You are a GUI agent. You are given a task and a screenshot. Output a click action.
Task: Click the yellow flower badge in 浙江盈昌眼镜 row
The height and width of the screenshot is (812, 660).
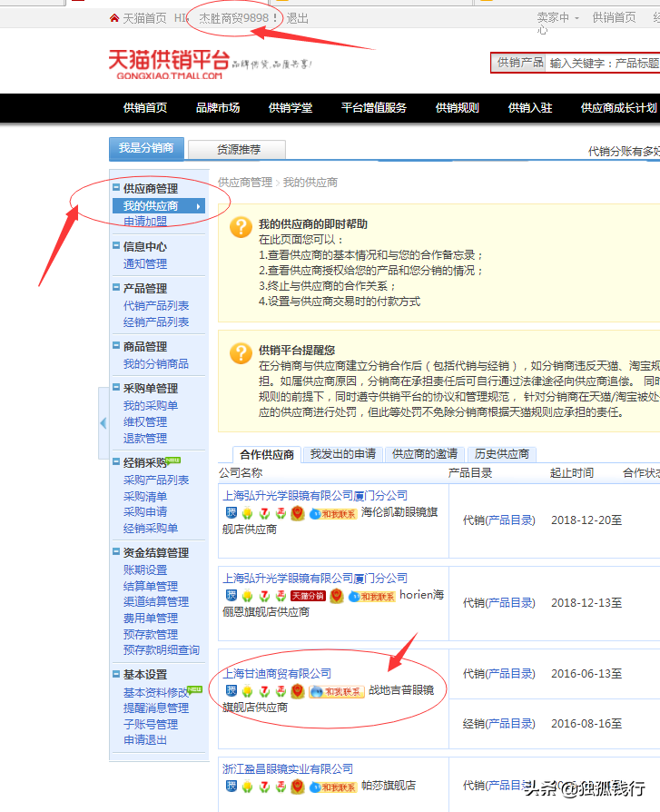(x=248, y=787)
